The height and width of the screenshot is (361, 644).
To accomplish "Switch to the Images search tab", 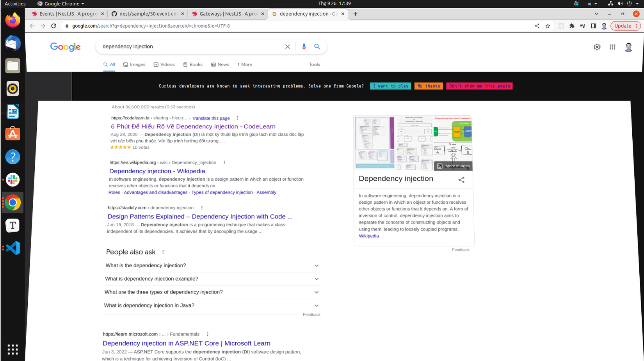I will [x=134, y=64].
